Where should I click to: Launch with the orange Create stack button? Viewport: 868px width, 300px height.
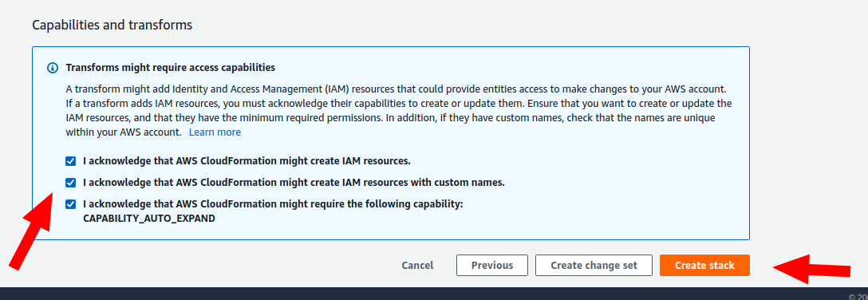[704, 265]
